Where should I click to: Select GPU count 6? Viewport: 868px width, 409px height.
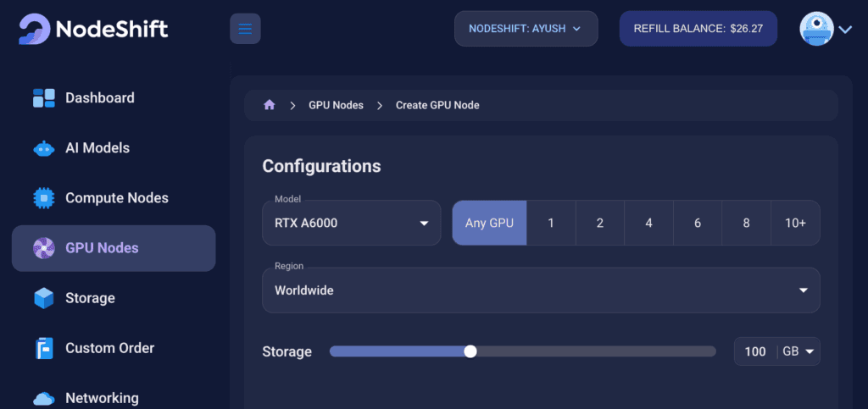pos(698,223)
